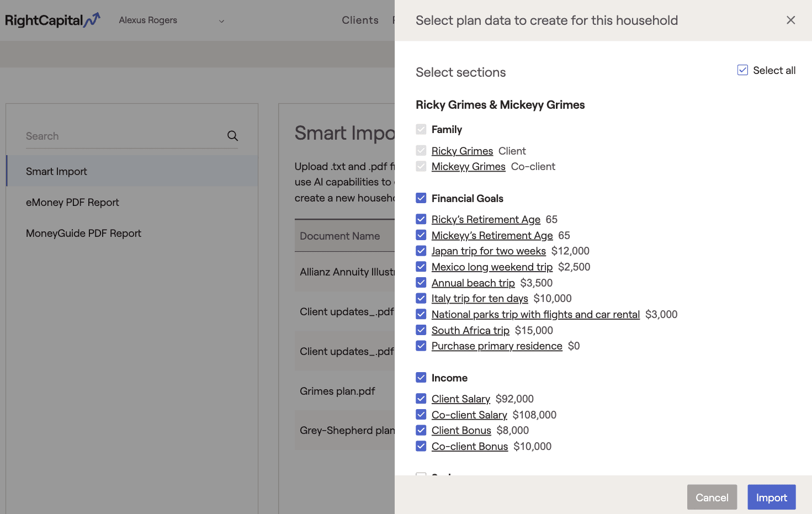Uncheck Japan trip for two weeks checkbox
812x514 pixels.
(x=421, y=251)
